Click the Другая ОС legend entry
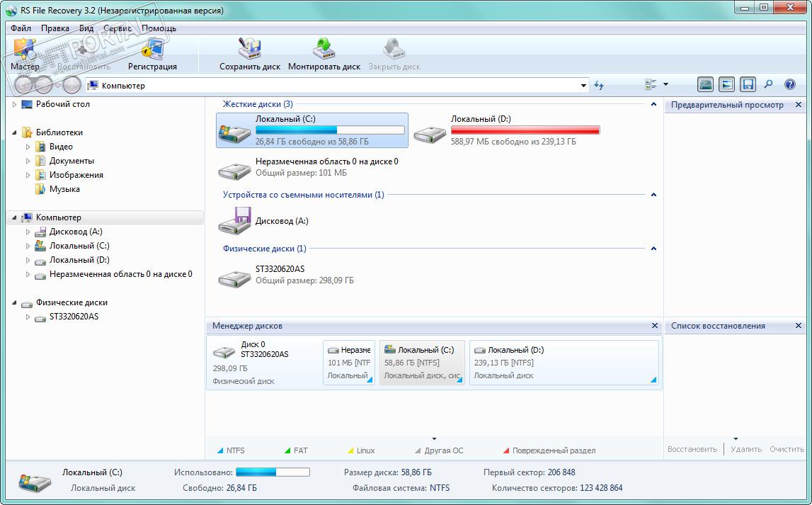Image resolution: width=812 pixels, height=505 pixels. (439, 450)
